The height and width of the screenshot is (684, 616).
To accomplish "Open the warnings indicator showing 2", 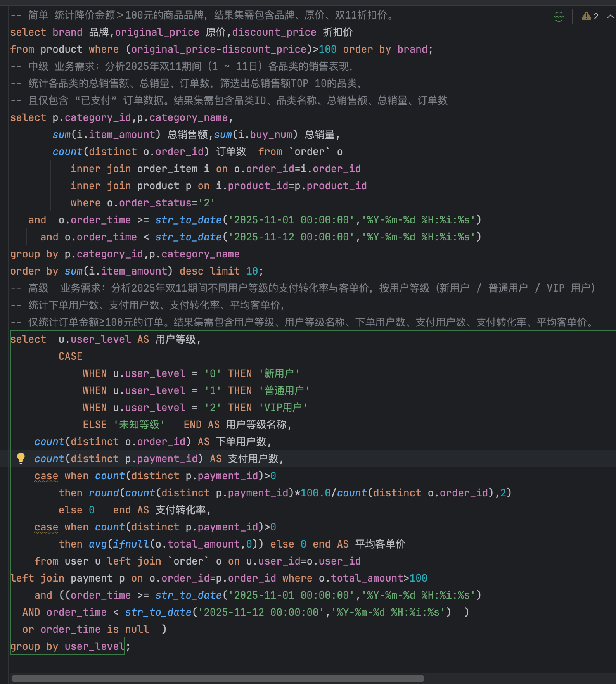I will (590, 16).
